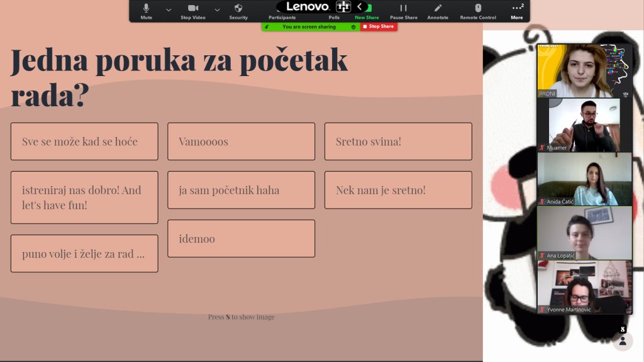Screen dimensions: 644x362
Task: Open the Security shield icon
Action: click(x=238, y=10)
